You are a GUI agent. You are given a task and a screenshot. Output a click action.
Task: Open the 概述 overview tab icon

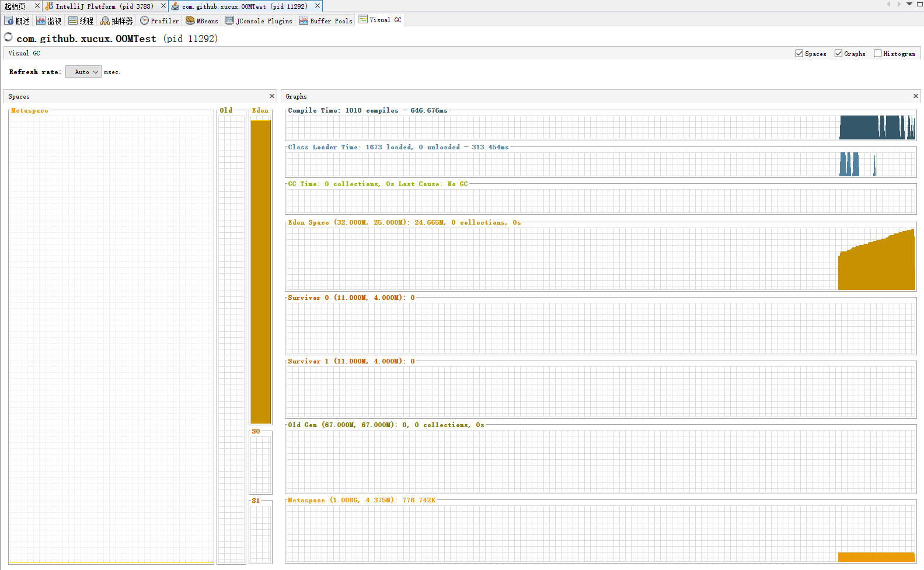(x=9, y=21)
